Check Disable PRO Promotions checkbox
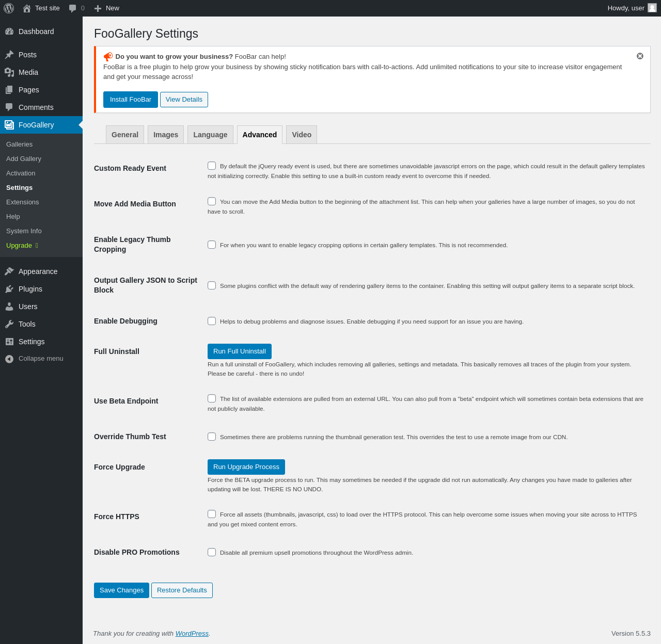661x644 pixels. click(212, 552)
